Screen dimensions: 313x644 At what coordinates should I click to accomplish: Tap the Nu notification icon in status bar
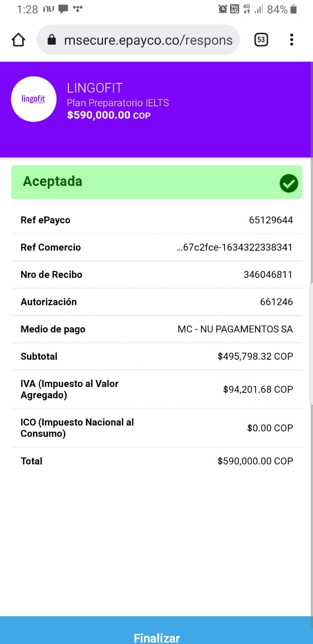tap(49, 9)
